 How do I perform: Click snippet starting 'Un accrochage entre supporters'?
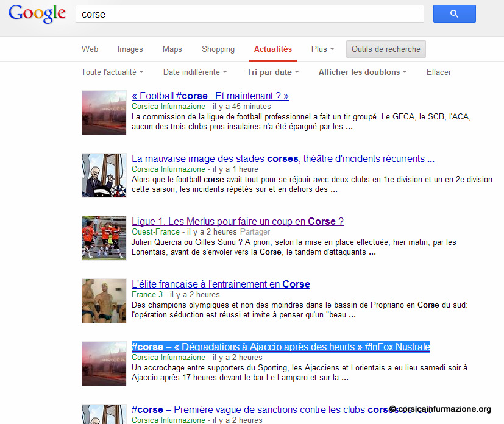tap(299, 372)
